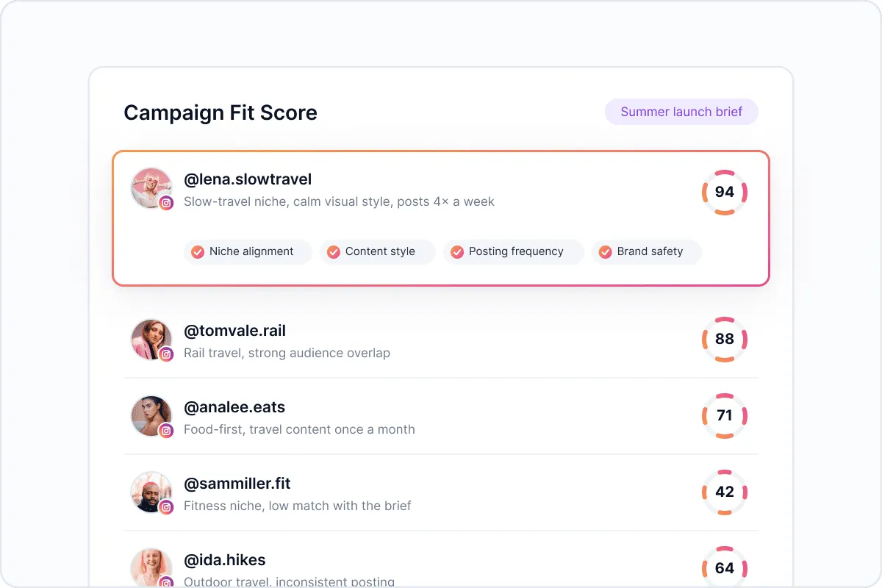Click checkmark icon beside Niche alignment
The height and width of the screenshot is (588, 882).
(198, 252)
